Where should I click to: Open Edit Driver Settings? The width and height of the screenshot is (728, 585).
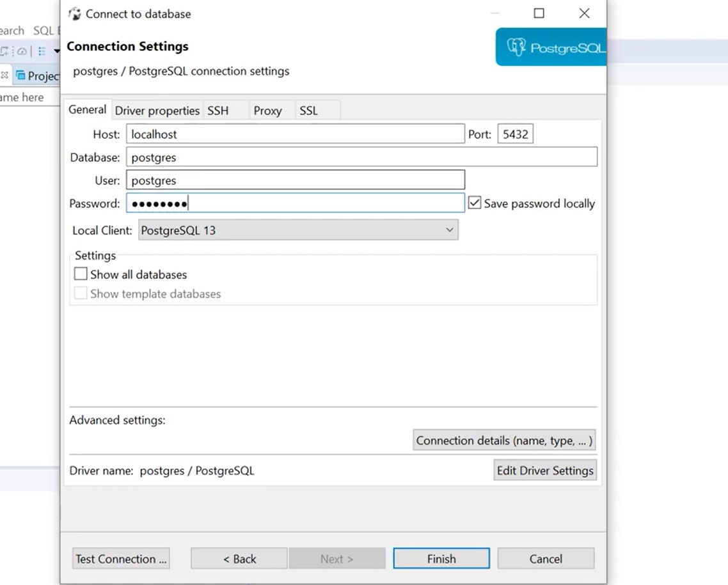click(544, 470)
